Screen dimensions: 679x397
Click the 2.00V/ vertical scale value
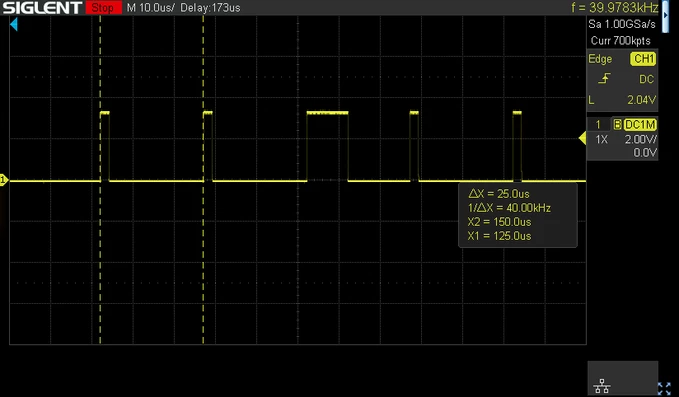[640, 139]
